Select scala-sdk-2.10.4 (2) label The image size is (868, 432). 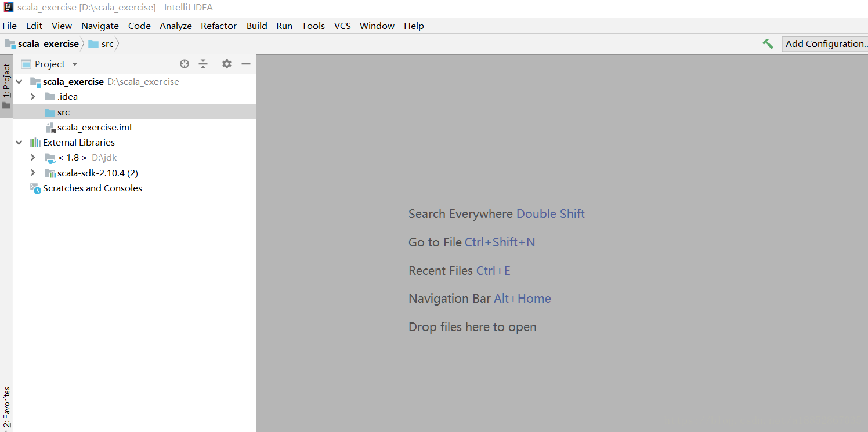tap(97, 173)
